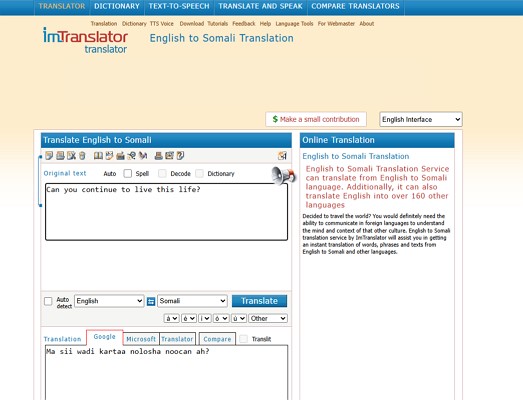Open the ú accent character dropdown
This screenshot has width=523, height=400.
tap(238, 318)
